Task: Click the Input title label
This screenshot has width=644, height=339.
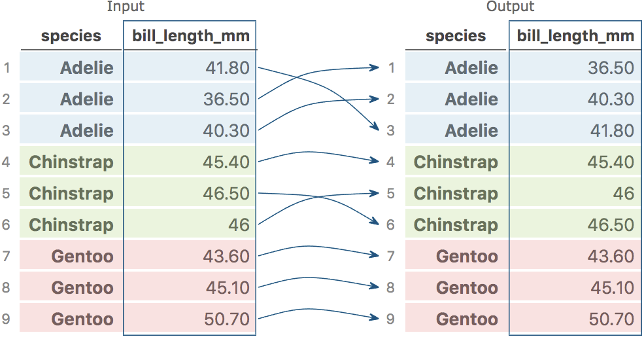Action: pyautogui.click(x=125, y=7)
